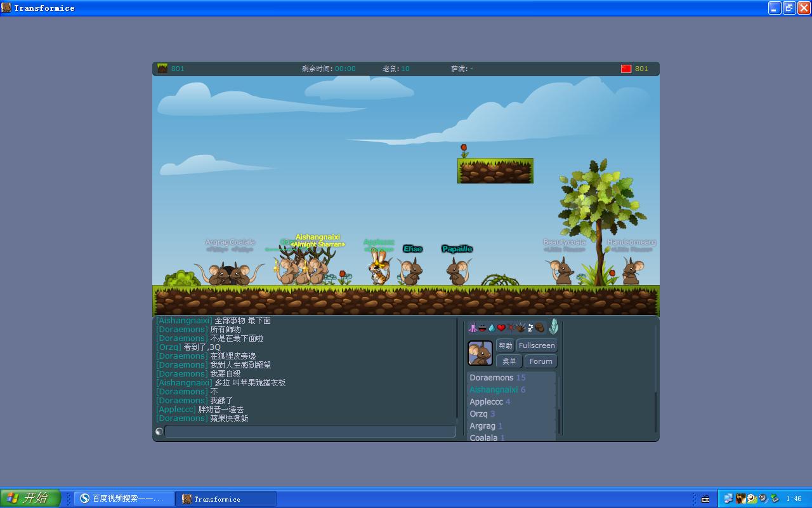812x508 pixels.
Task: Trigger the angry red burst emote
Action: pos(511,328)
